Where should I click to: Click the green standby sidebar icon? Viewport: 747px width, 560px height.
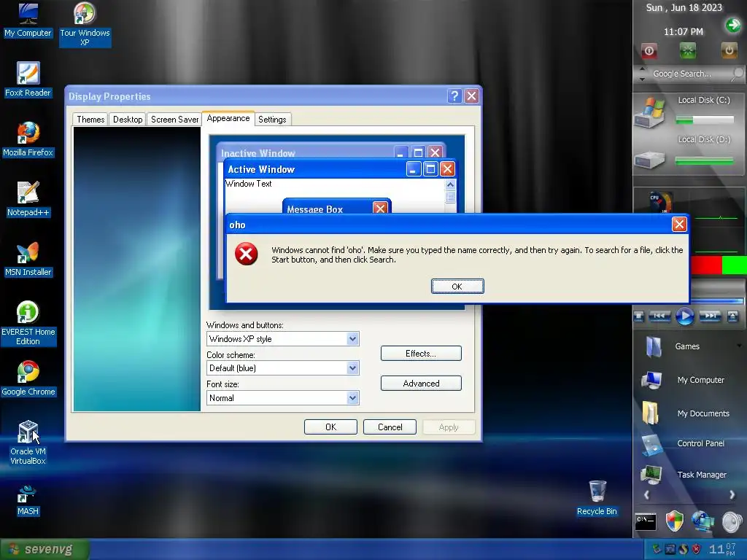(687, 50)
